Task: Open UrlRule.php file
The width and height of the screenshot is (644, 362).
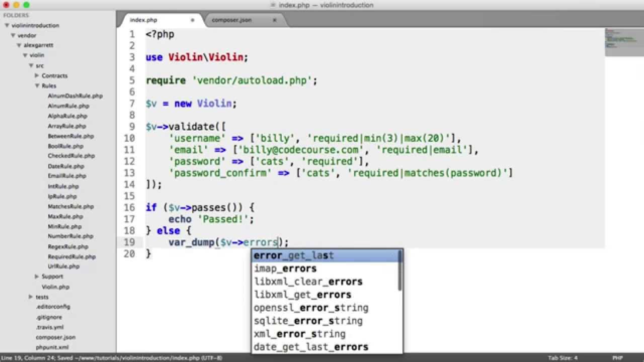Action: tap(63, 266)
